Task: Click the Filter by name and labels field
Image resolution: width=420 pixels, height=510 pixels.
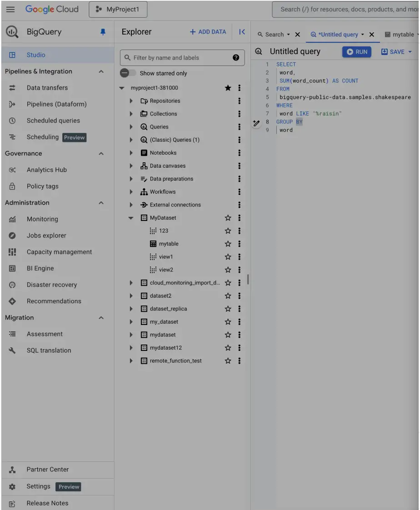Action: [x=182, y=58]
